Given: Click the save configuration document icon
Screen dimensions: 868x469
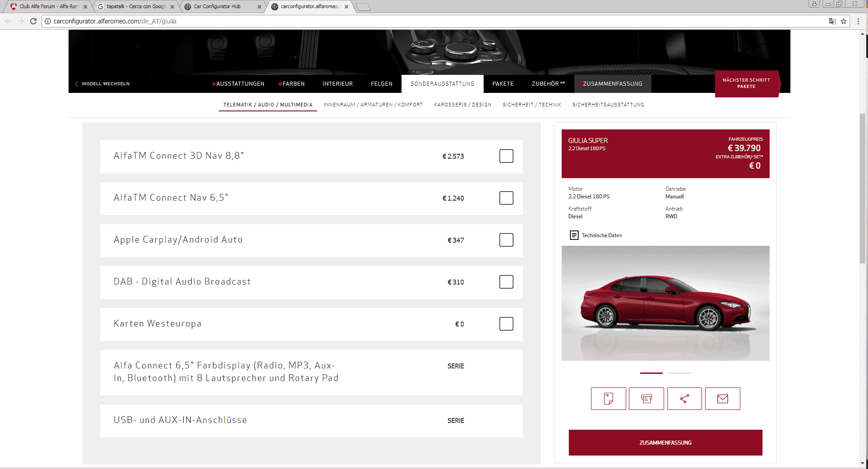Looking at the screenshot, I should 608,399.
